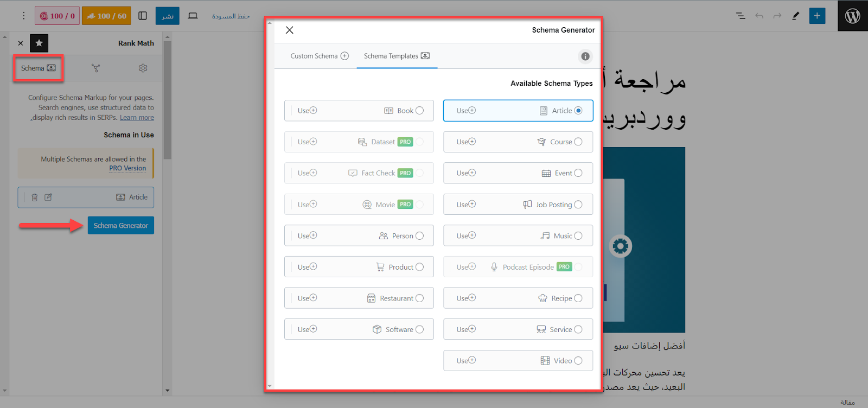
Task: Click the Podcast Episode microphone icon
Action: [x=494, y=267]
